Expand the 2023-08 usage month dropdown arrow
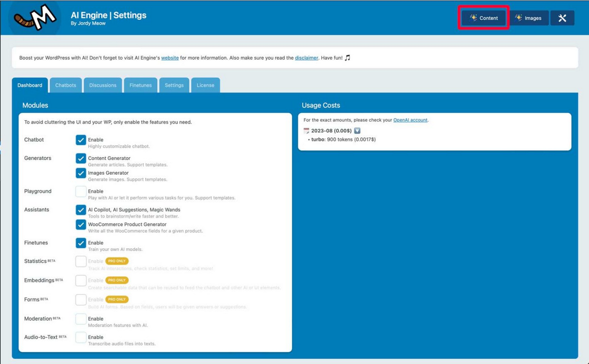 (357, 131)
